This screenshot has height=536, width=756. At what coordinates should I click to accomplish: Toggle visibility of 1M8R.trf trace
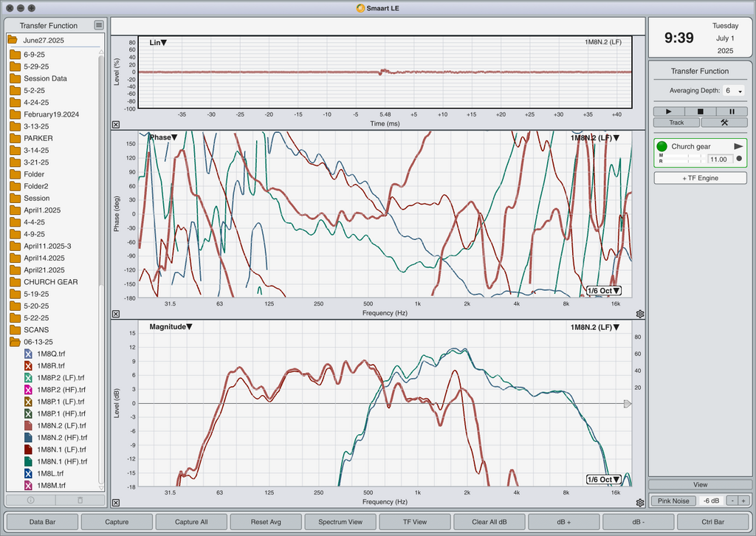pos(28,366)
